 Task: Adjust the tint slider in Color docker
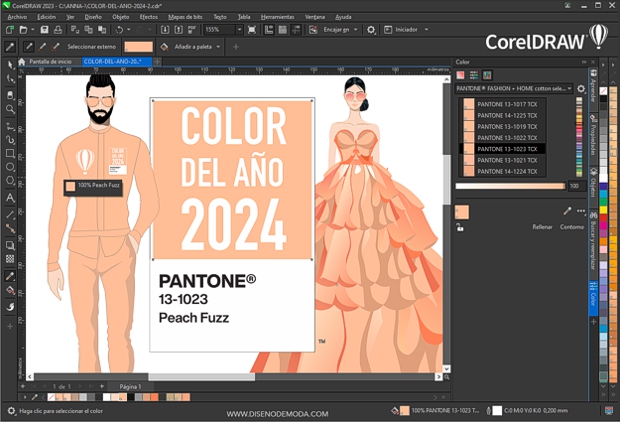click(x=510, y=186)
